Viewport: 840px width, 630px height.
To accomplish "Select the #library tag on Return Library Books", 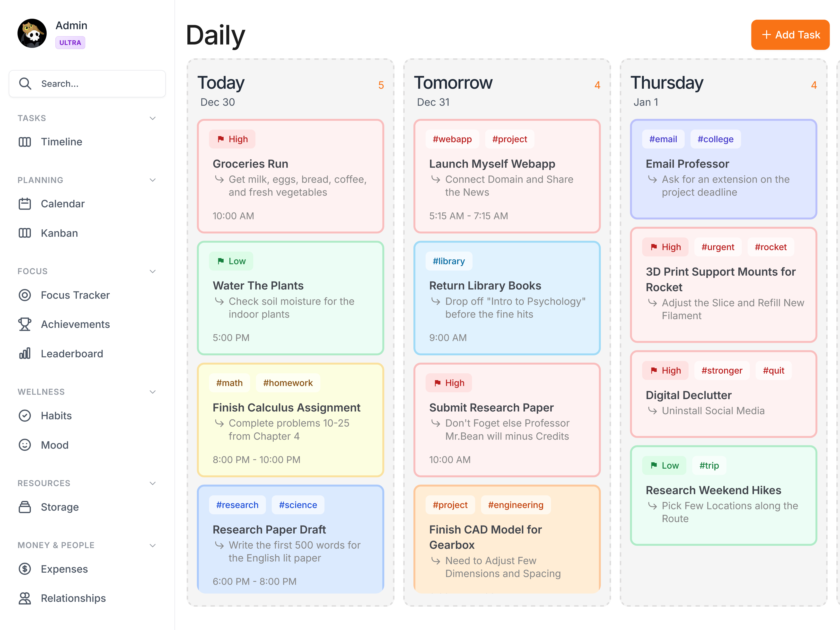I will click(449, 261).
